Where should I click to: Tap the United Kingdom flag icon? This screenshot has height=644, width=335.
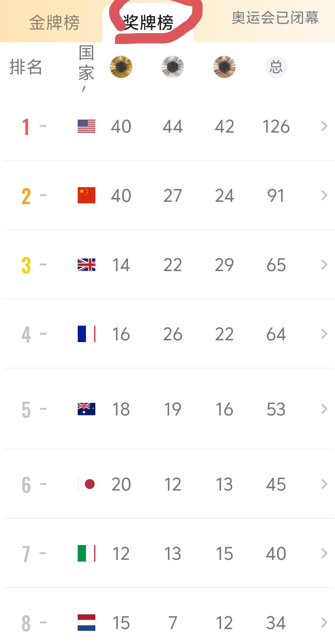[87, 265]
